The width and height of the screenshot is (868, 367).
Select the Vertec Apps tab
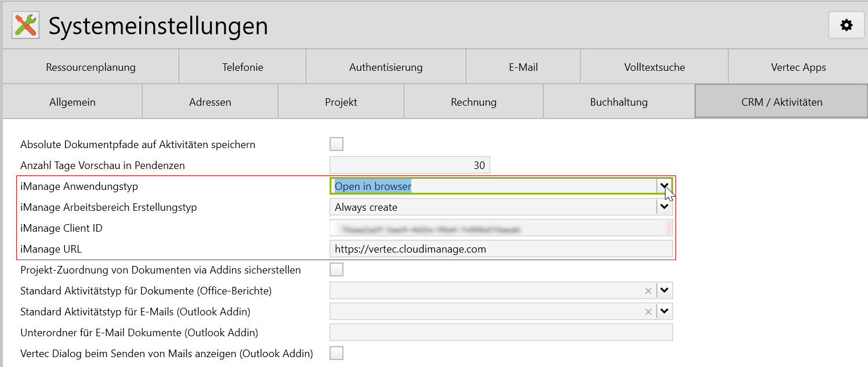[798, 67]
